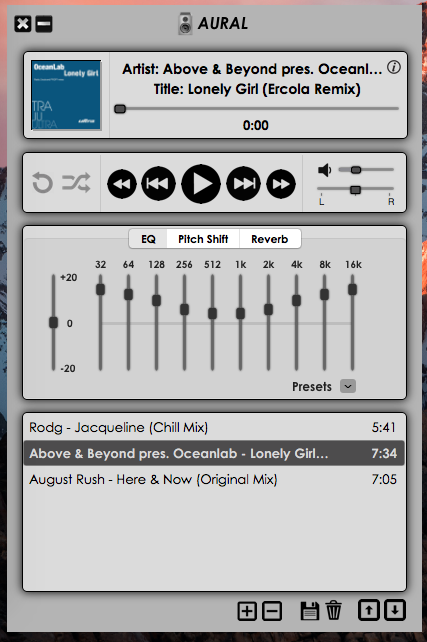Screen dimensions: 427x642
Task: Open the EQ Presets dropdown
Action: [x=348, y=386]
